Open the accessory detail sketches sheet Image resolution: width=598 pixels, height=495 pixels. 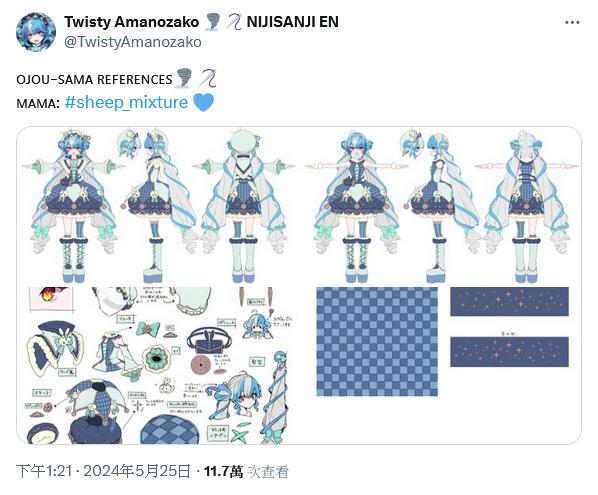coord(156,365)
